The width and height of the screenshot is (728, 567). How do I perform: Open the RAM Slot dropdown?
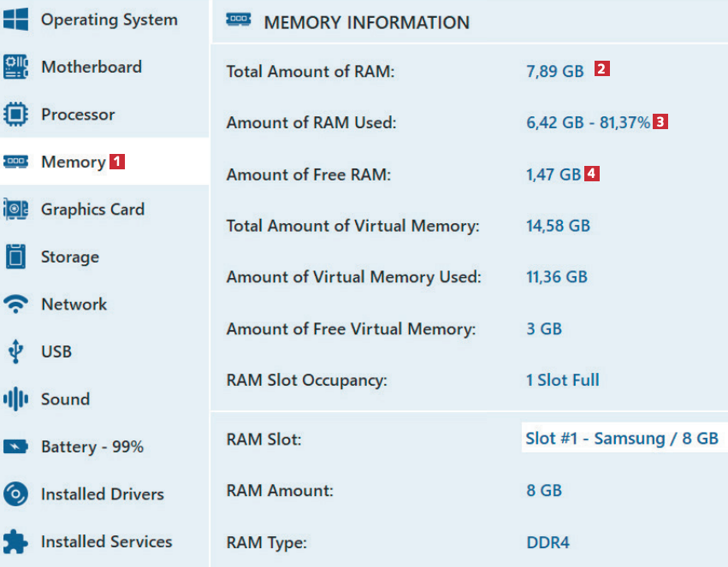point(622,439)
